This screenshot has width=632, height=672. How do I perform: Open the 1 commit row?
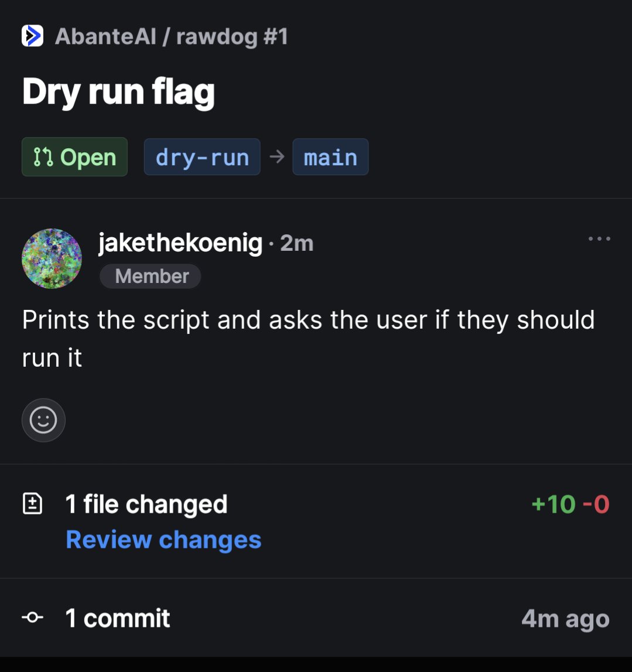tap(316, 618)
